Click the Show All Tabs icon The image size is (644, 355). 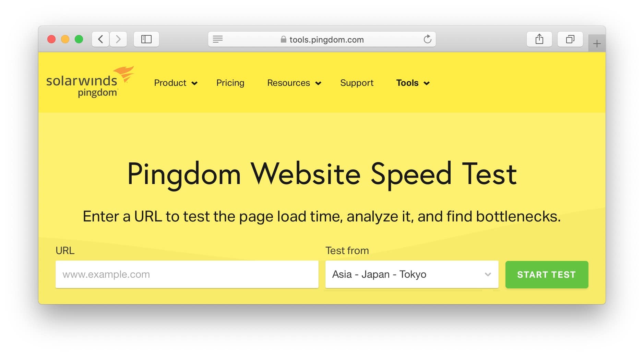tap(570, 39)
